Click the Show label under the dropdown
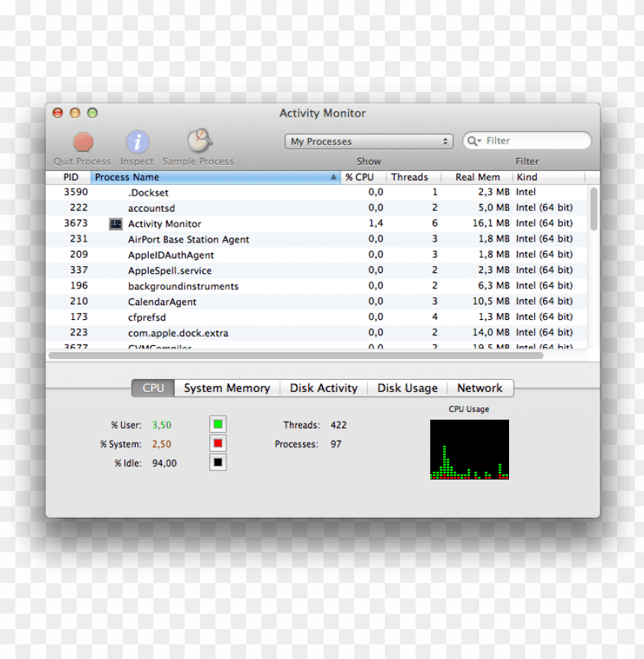This screenshot has height=659, width=644. point(369,161)
